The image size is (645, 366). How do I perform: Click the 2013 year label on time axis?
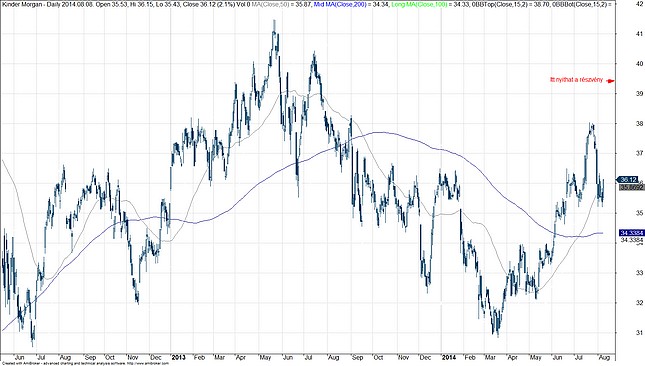(x=178, y=357)
